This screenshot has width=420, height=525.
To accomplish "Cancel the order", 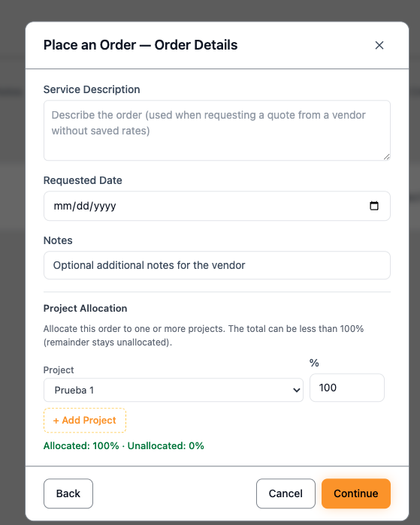I will pyautogui.click(x=286, y=493).
